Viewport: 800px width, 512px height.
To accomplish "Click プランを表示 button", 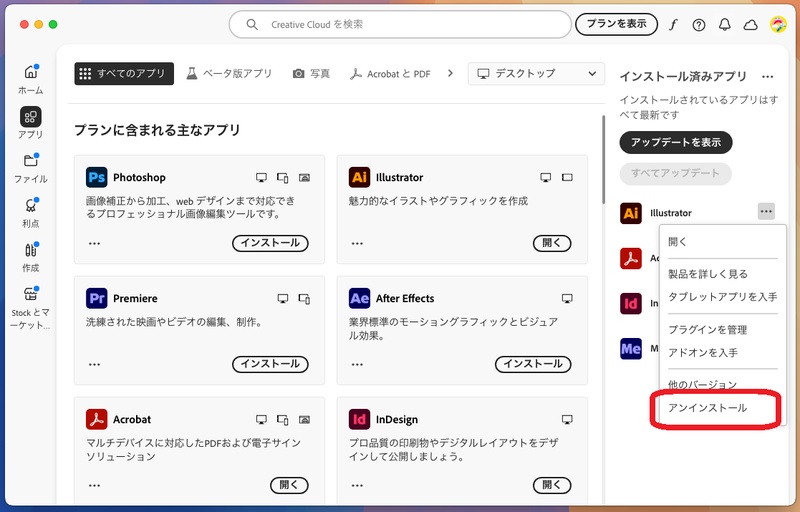I will pos(616,24).
